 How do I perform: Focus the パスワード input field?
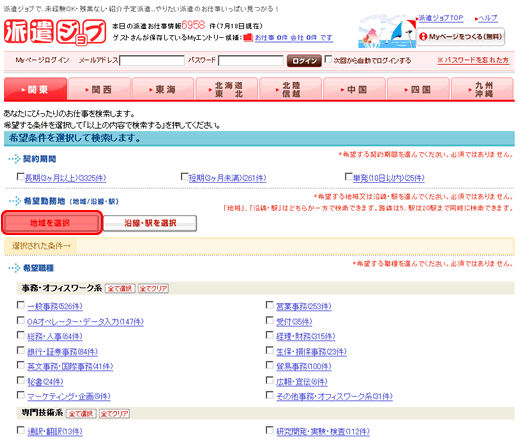(251, 60)
